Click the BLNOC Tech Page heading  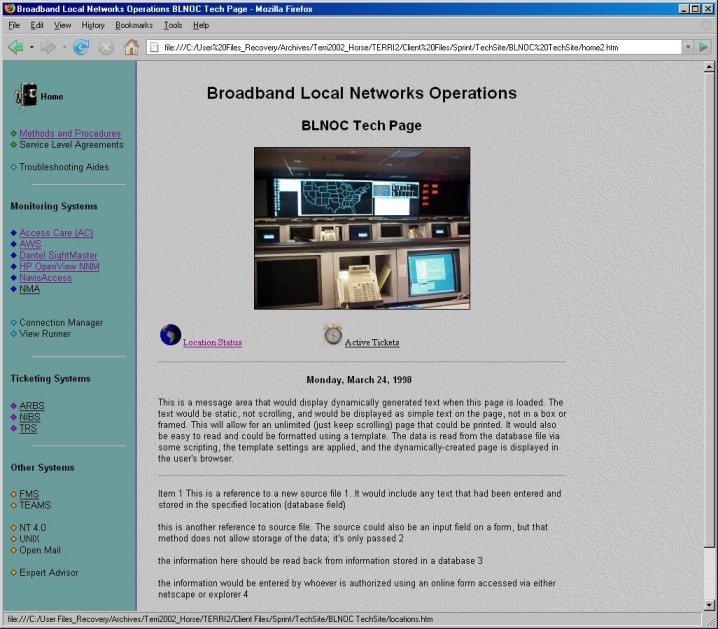click(x=361, y=125)
